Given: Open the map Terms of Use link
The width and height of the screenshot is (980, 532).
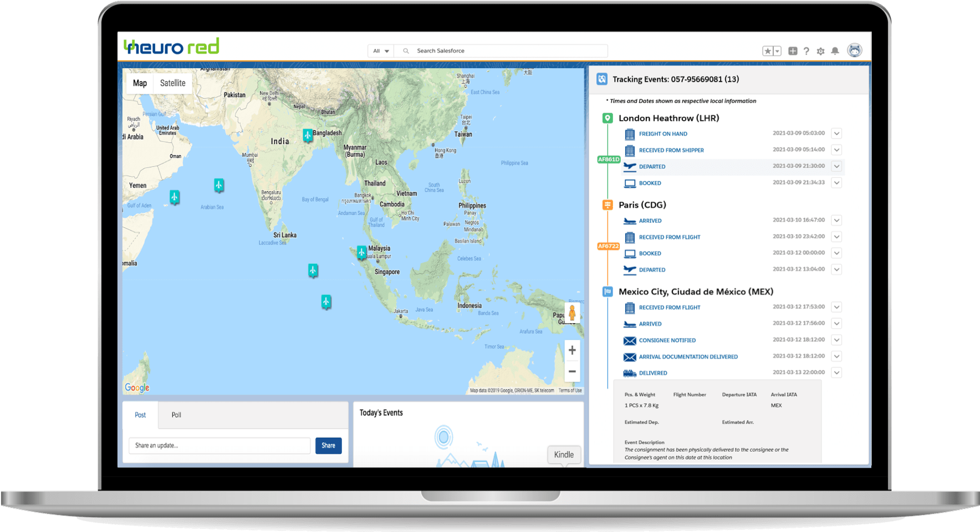Looking at the screenshot, I should 570,391.
